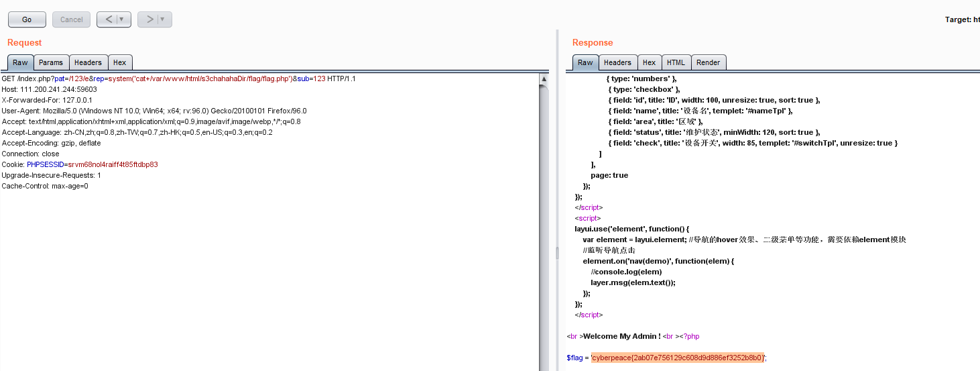Click the $flag variable in response

(574, 358)
